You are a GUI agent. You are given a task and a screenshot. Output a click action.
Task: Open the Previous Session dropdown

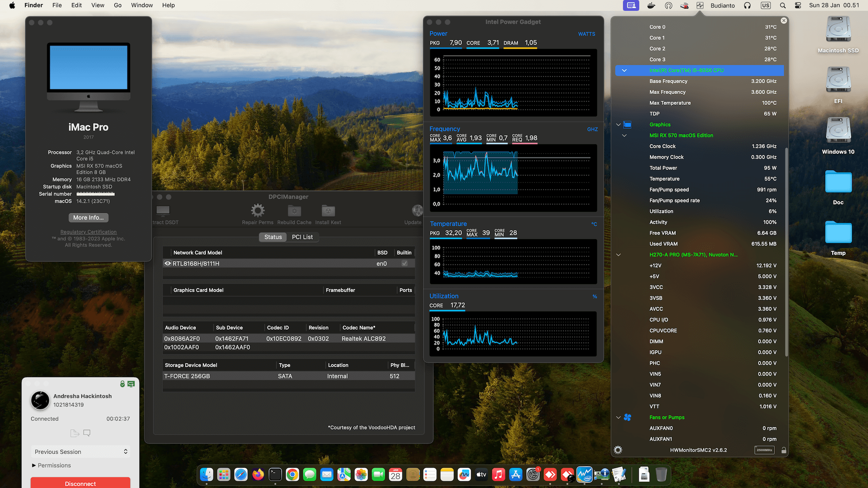click(x=80, y=451)
